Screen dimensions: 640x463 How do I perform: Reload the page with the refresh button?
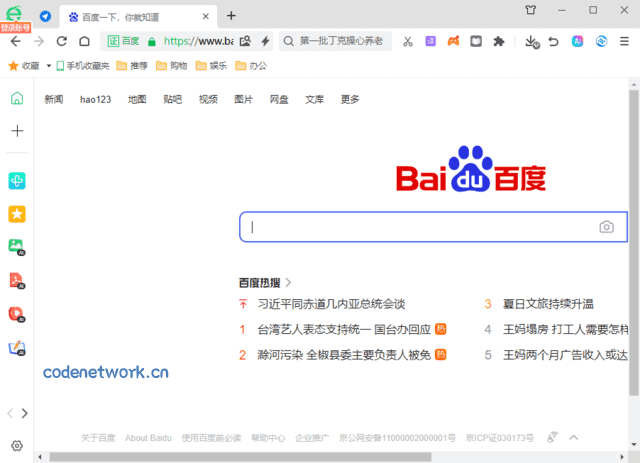[x=61, y=41]
